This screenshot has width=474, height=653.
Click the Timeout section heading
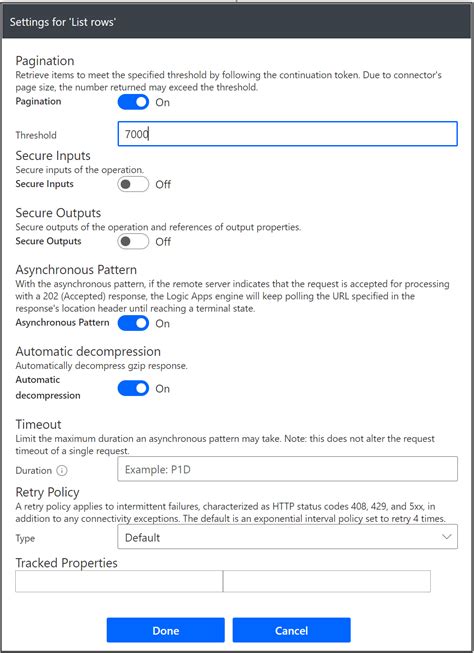pyautogui.click(x=38, y=424)
